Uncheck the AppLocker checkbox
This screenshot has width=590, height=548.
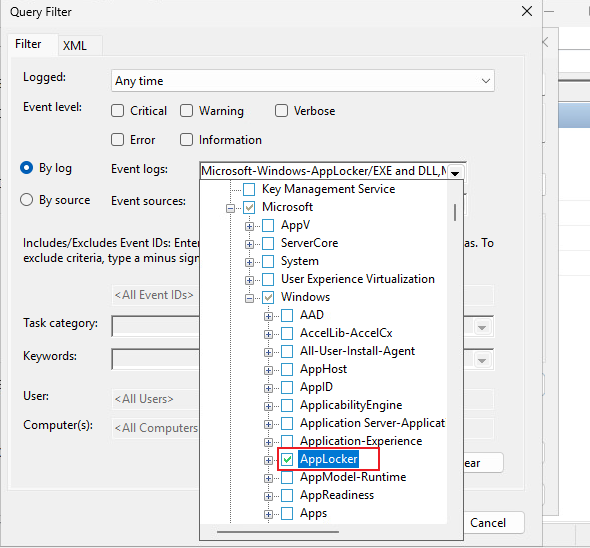click(x=287, y=459)
